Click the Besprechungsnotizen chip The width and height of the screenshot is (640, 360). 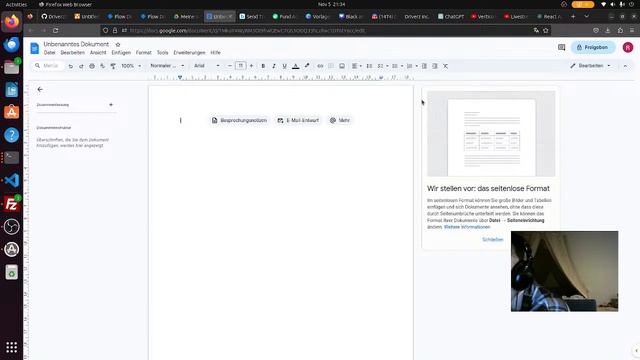tap(239, 120)
